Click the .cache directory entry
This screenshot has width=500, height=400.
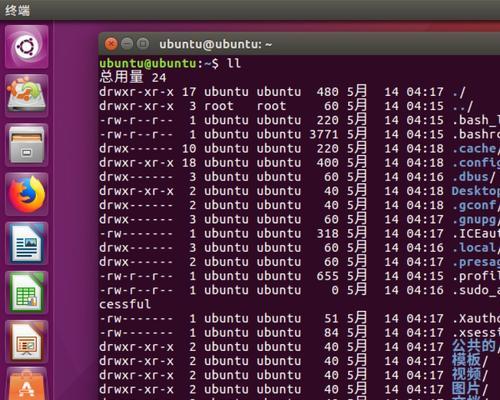pos(476,148)
